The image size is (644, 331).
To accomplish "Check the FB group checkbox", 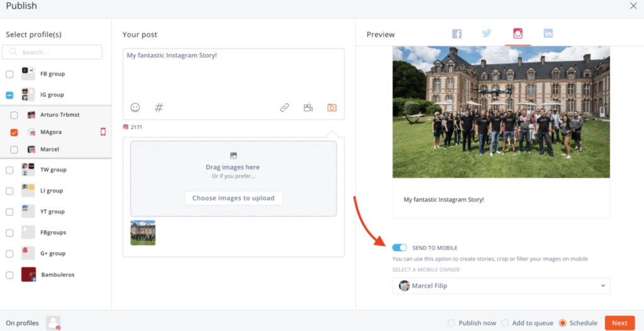I will pyautogui.click(x=9, y=74).
